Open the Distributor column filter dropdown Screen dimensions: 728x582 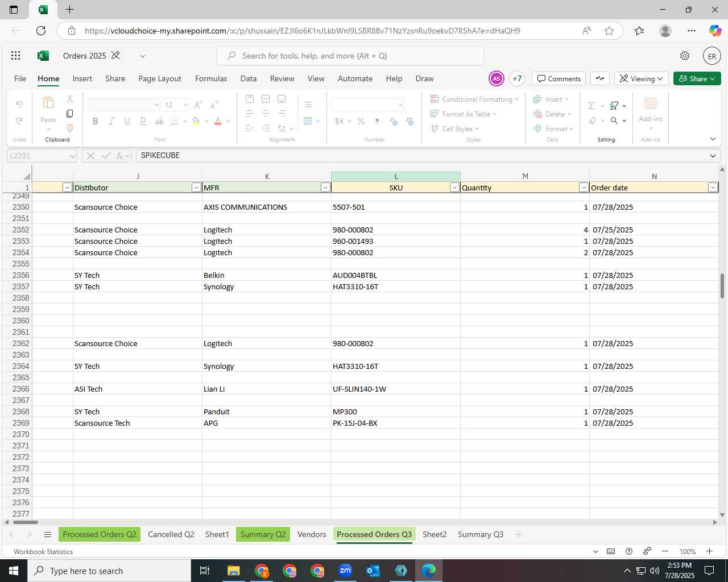(x=196, y=188)
